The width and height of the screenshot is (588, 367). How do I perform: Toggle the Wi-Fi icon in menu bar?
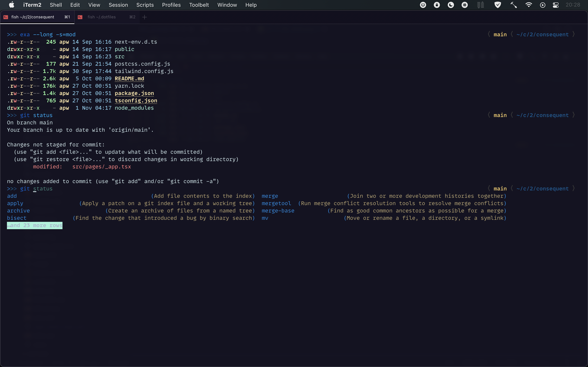pos(528,5)
